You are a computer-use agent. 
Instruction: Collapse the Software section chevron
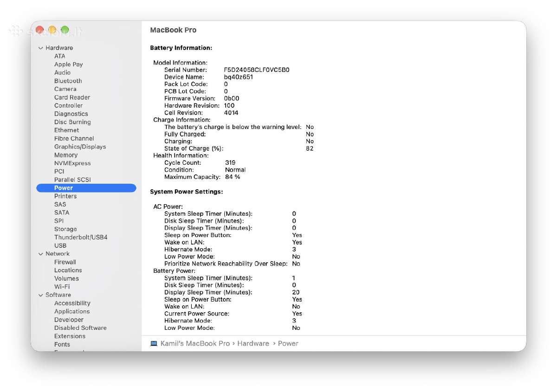(40, 295)
